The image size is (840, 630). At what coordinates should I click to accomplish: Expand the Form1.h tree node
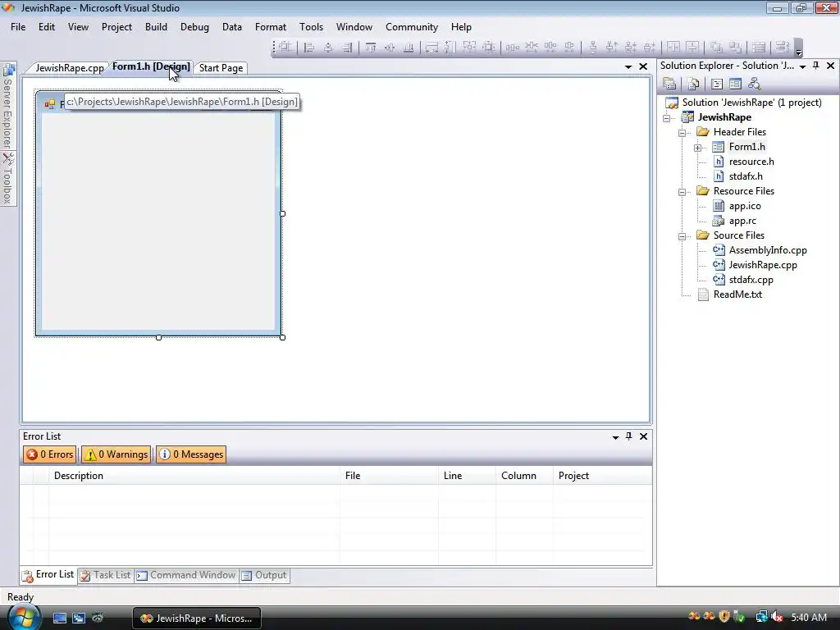pos(697,148)
